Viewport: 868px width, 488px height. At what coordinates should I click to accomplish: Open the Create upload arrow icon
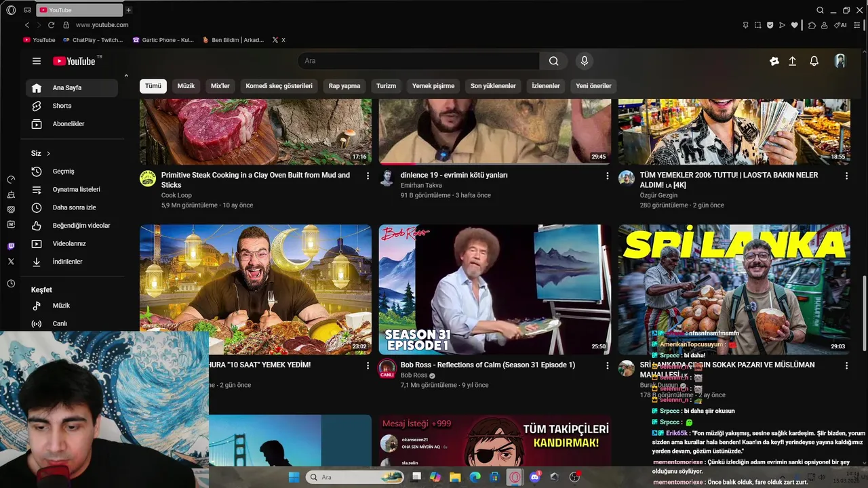click(x=792, y=61)
